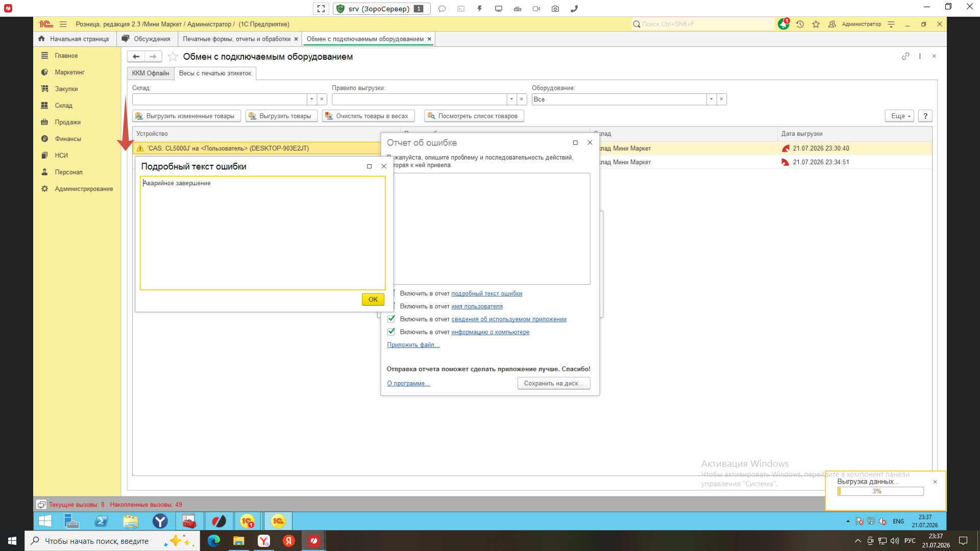The image size is (980, 551).
Task: Show hidden tray icons chevron
Action: [857, 541]
